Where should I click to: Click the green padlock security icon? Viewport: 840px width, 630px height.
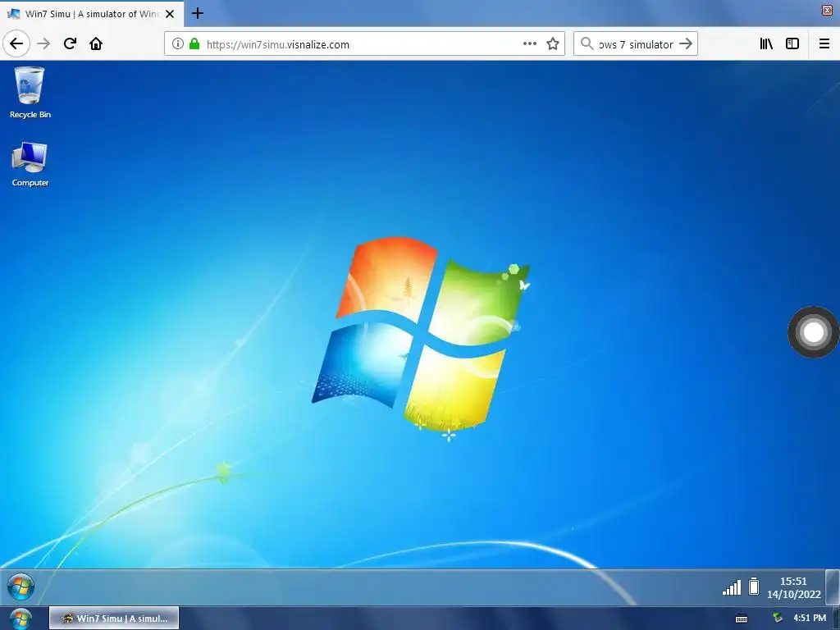pyautogui.click(x=194, y=44)
